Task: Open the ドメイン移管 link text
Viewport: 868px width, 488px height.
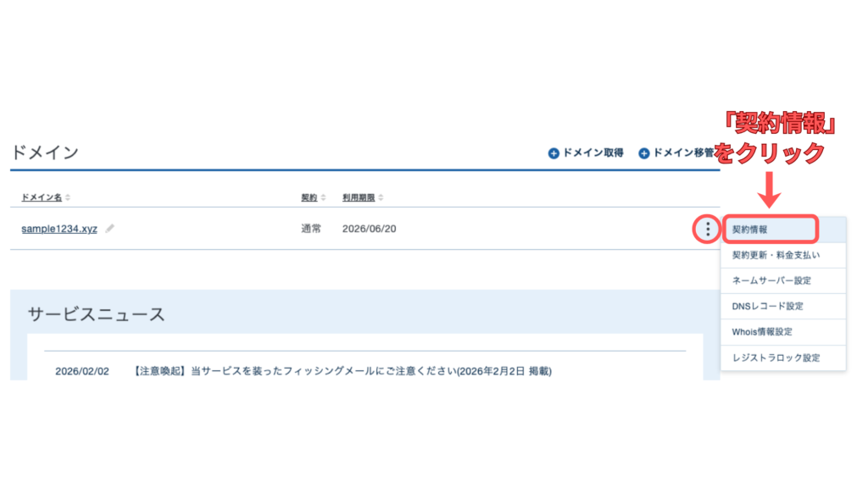Action: coord(682,153)
